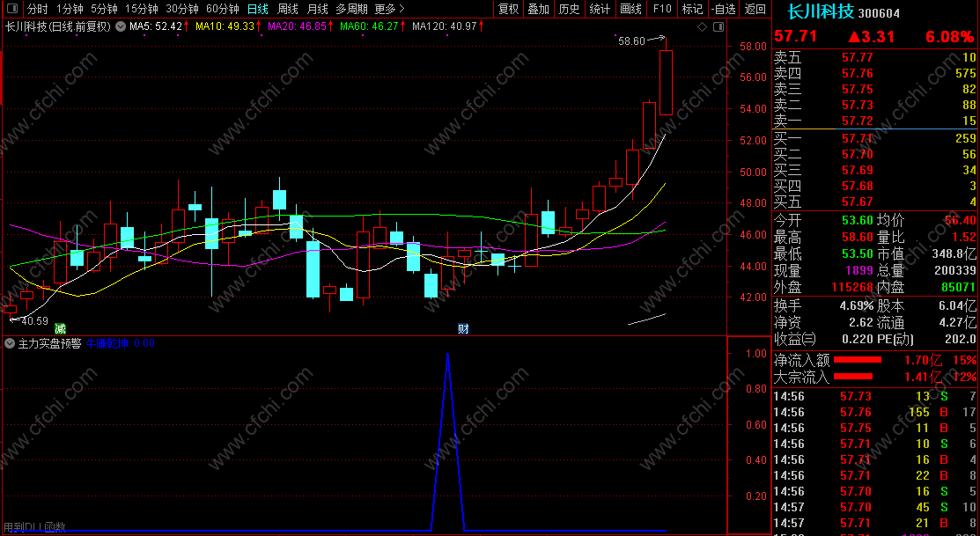Select the 60分钟 period tab
Viewport: 980px width, 536px height.
point(223,9)
